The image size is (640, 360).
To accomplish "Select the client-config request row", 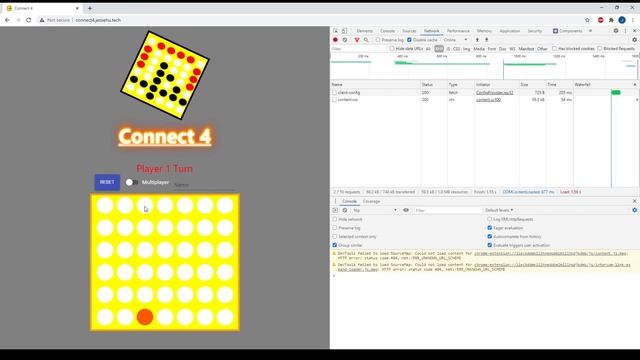I will click(484, 93).
